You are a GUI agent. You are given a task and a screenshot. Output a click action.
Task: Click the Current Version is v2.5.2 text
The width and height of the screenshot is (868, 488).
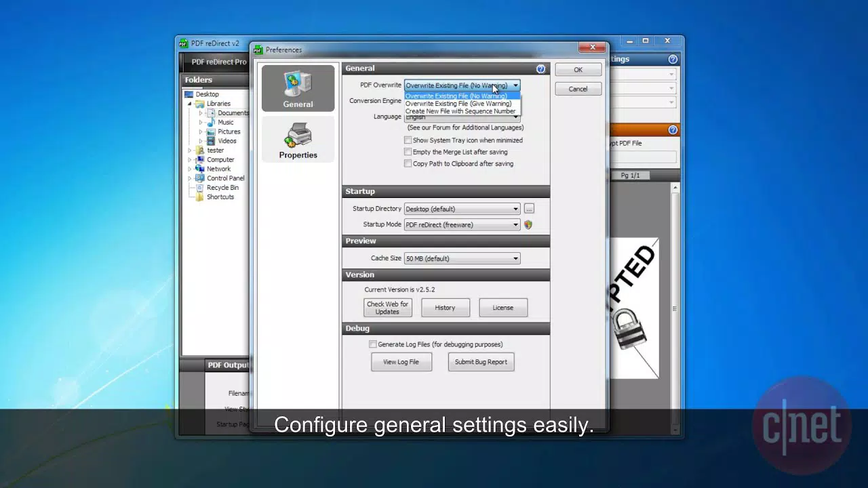pyautogui.click(x=399, y=289)
